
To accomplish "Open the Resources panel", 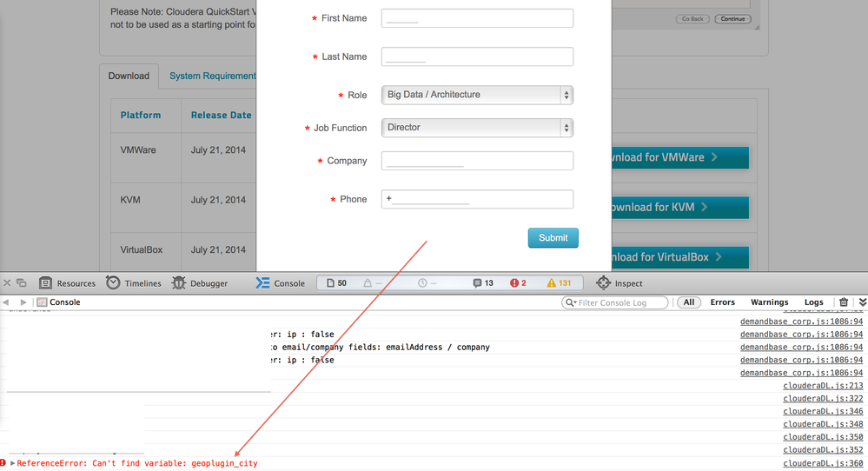I will (67, 282).
